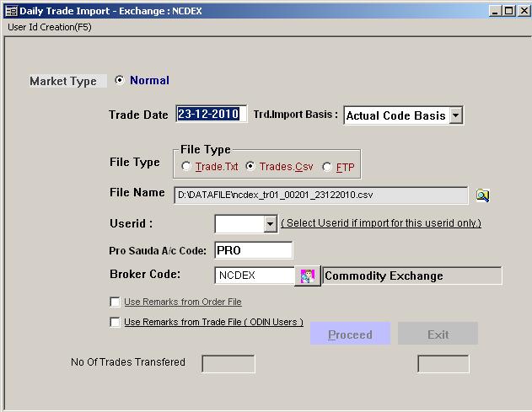Click the Broker Code text field
The width and height of the screenshot is (532, 412).
[x=254, y=276]
